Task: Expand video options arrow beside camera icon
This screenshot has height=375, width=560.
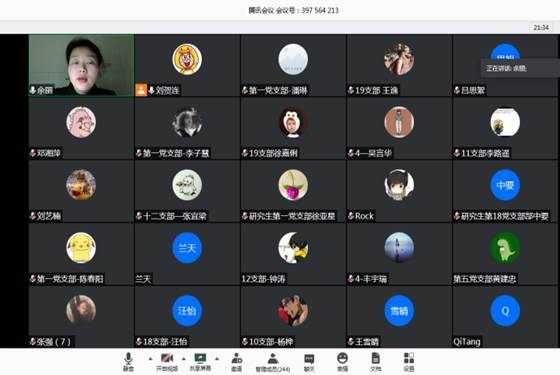Action: [x=184, y=359]
